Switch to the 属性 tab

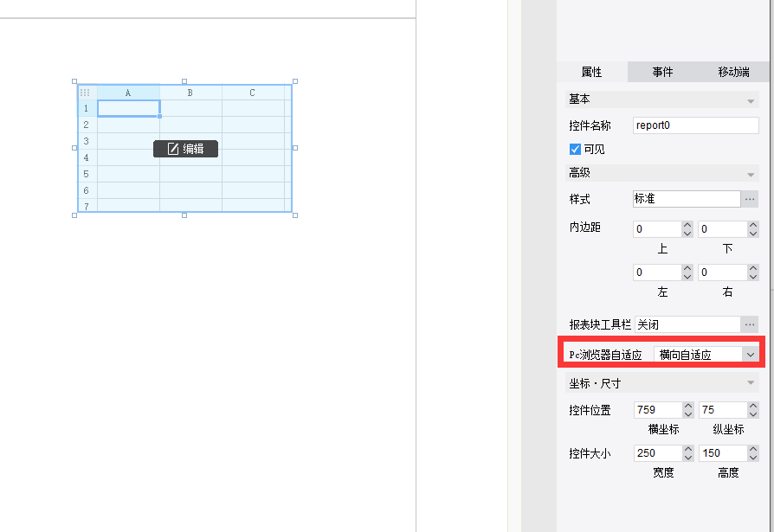pyautogui.click(x=592, y=72)
